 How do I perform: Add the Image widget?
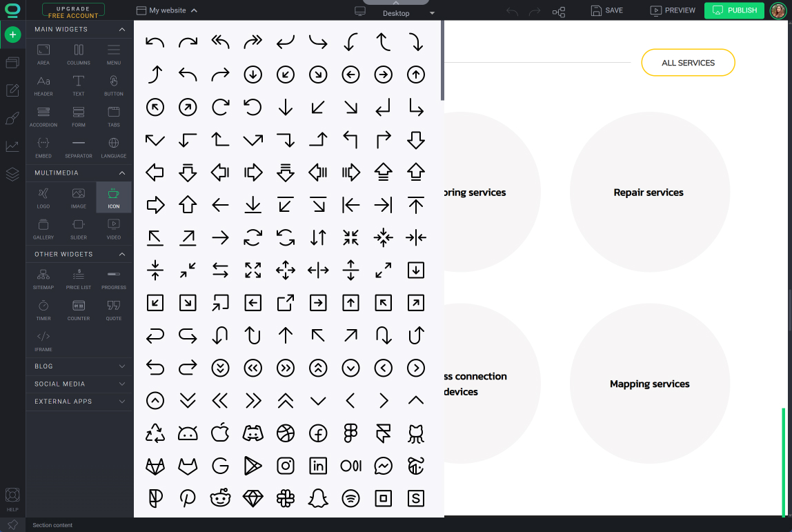coord(79,198)
